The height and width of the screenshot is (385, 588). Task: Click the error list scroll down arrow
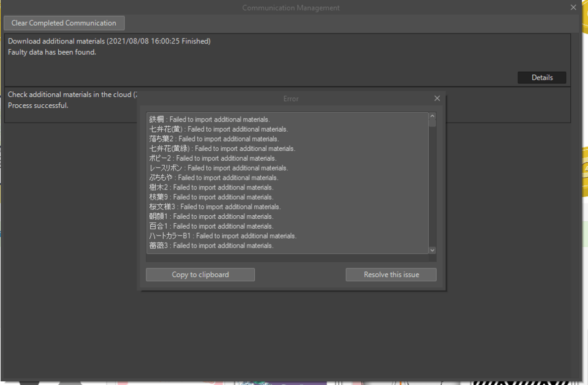[x=432, y=250]
